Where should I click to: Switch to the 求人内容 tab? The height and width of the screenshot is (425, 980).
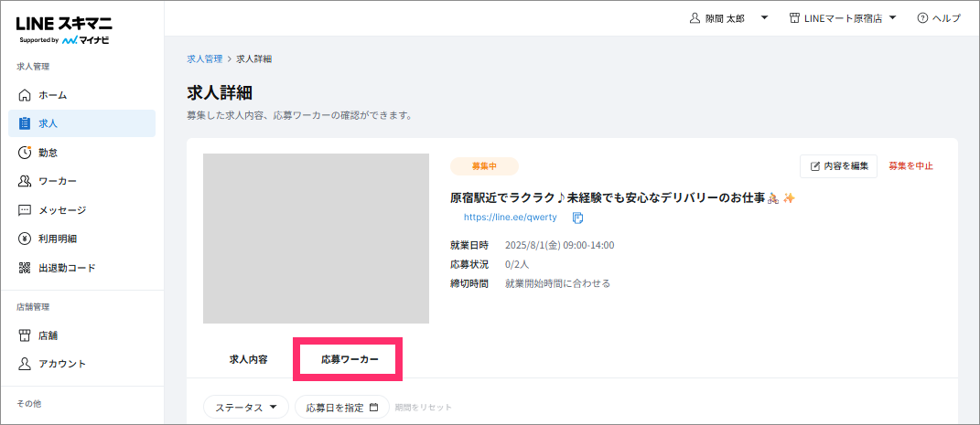[249, 359]
